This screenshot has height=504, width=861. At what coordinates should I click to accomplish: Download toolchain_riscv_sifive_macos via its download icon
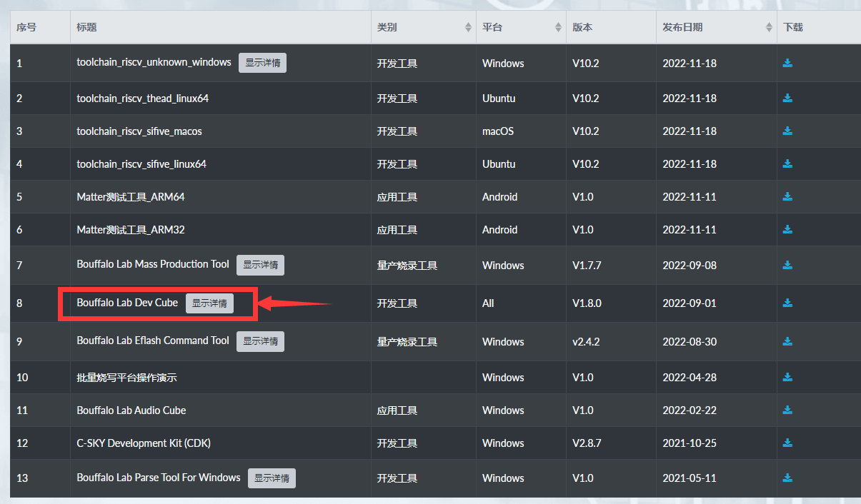(x=787, y=131)
